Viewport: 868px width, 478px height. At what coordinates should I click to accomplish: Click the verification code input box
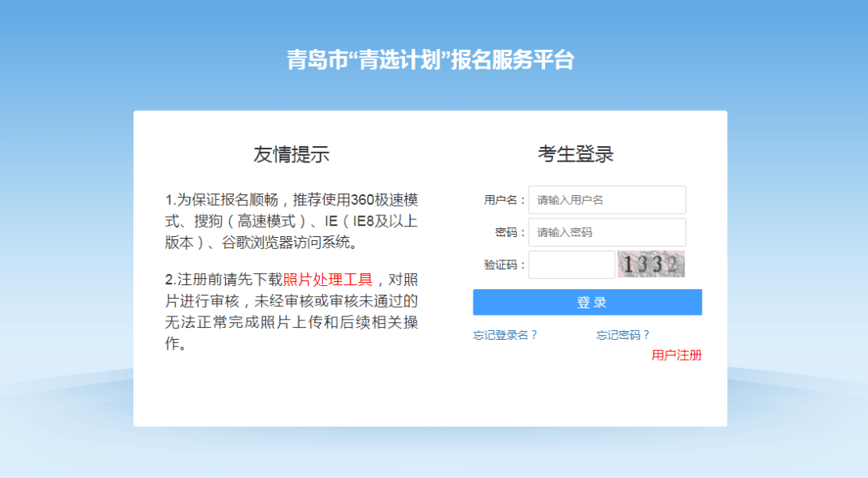pyautogui.click(x=571, y=264)
